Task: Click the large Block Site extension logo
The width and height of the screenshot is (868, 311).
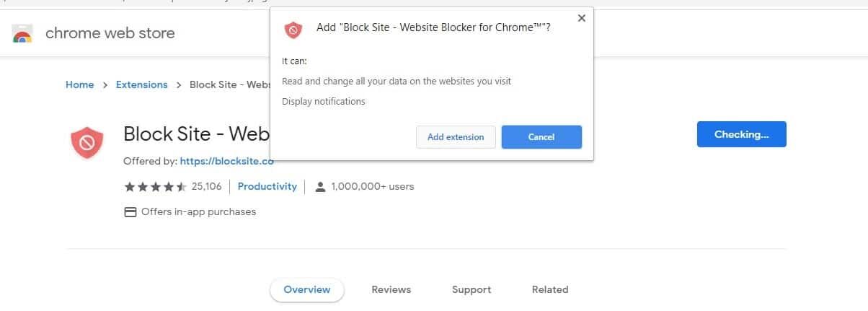Action: [87, 143]
